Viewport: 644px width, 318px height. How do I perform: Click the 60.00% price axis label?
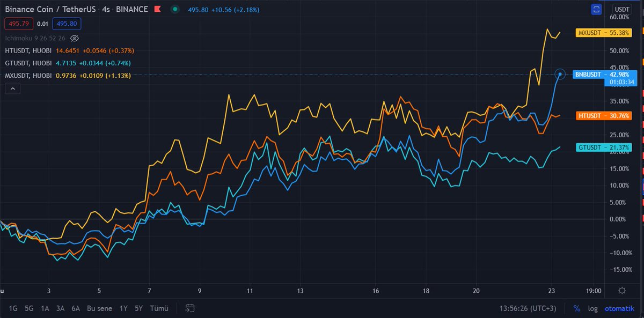pyautogui.click(x=620, y=17)
